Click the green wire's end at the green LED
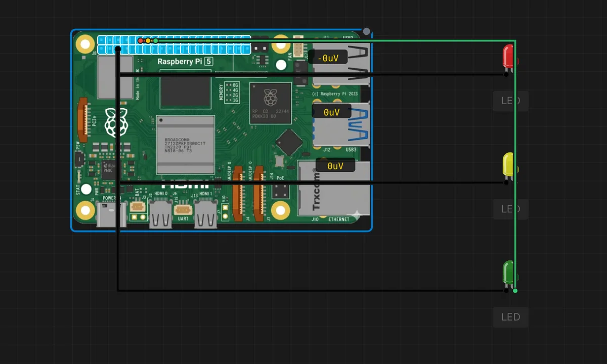 click(515, 290)
